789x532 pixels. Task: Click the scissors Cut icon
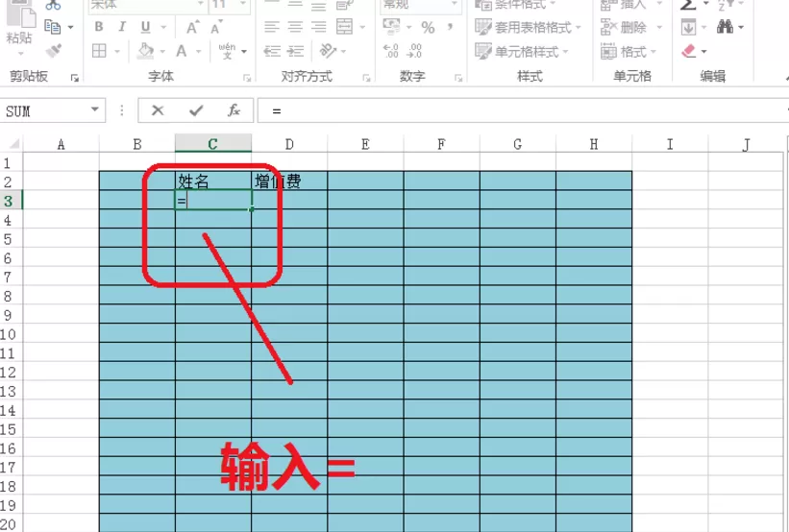click(x=53, y=5)
